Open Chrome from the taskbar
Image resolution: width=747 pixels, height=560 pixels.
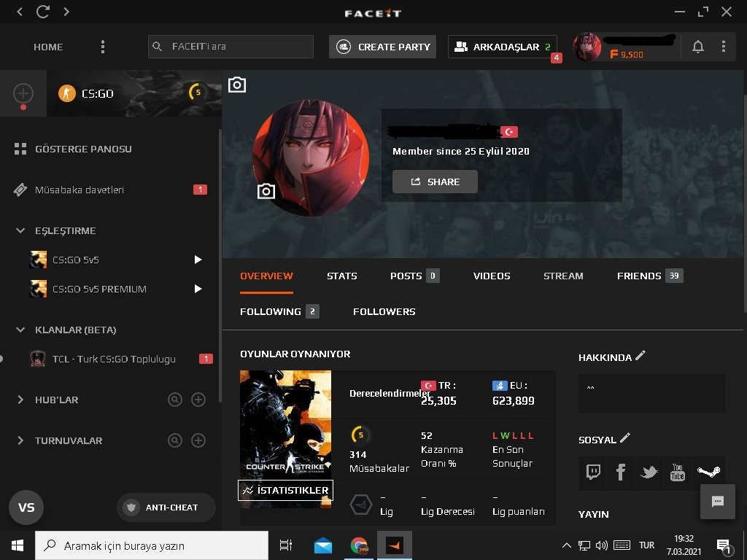(359, 545)
